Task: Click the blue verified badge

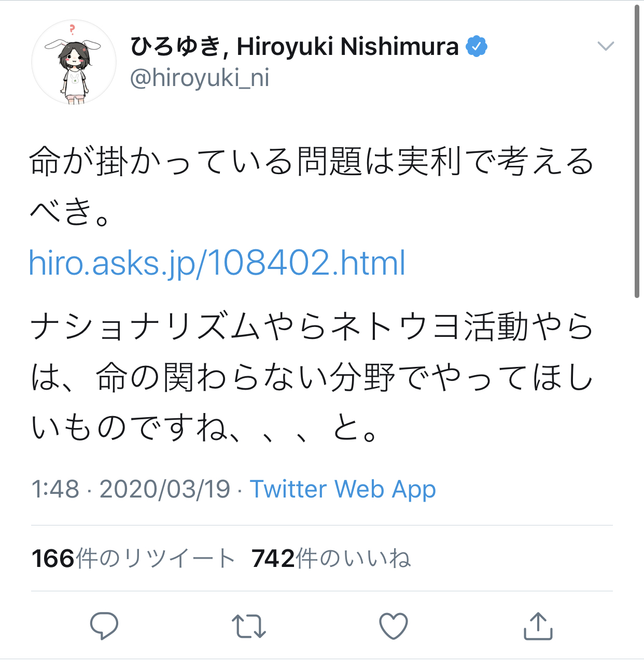Action: pyautogui.click(x=477, y=47)
